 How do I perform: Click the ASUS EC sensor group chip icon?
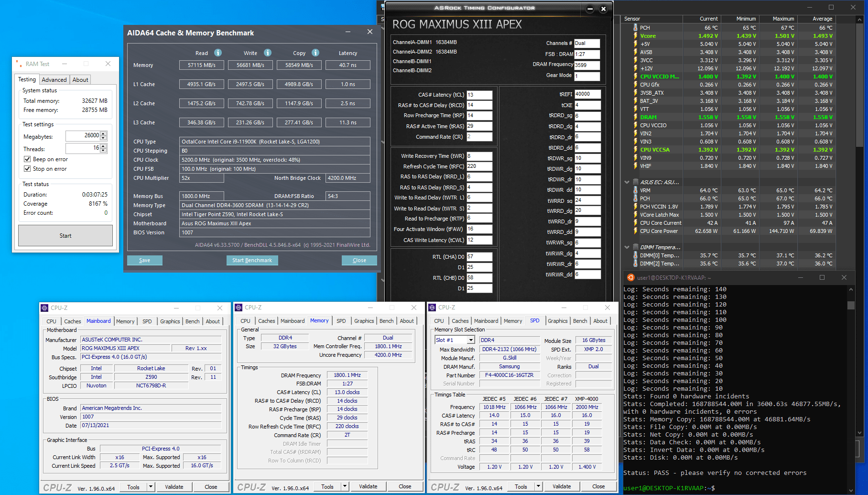(x=636, y=182)
